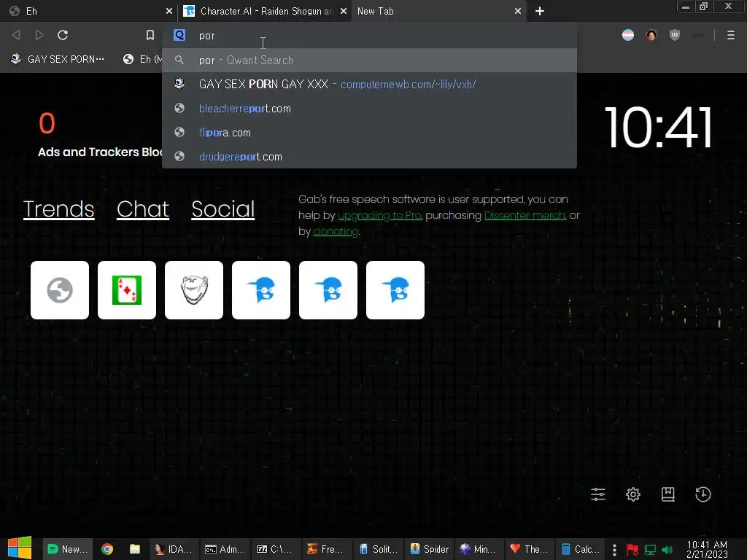Viewport: 747px width, 560px height.
Task: Click the network monitor tray icon
Action: 650,550
